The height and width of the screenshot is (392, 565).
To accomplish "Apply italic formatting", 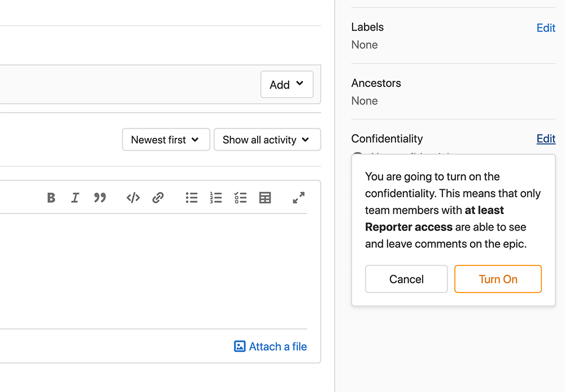I will (x=75, y=198).
